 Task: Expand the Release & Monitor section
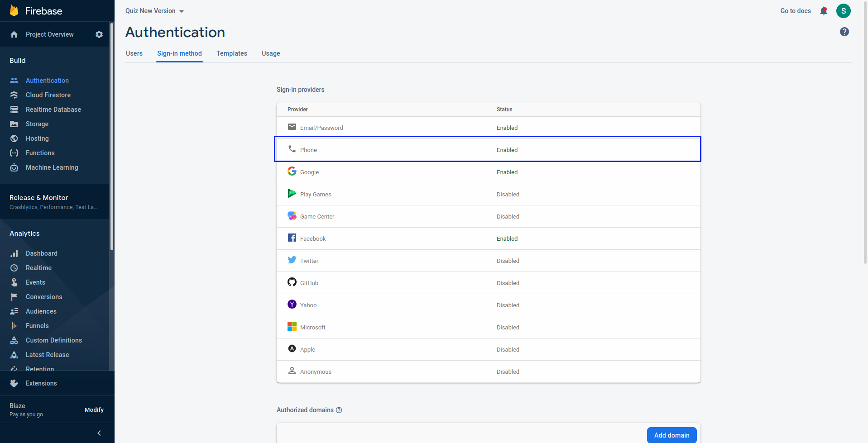click(x=54, y=202)
